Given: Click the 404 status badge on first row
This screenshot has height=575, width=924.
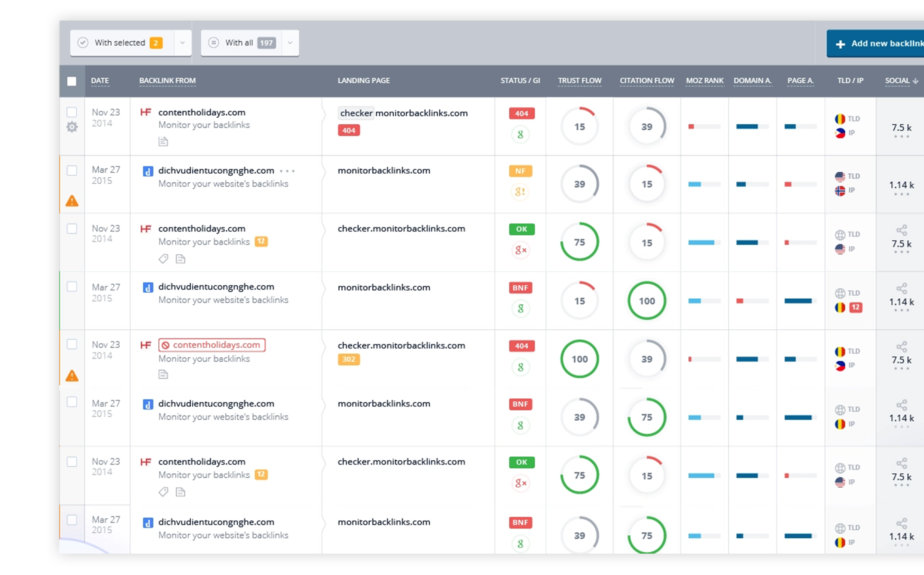Looking at the screenshot, I should (521, 113).
